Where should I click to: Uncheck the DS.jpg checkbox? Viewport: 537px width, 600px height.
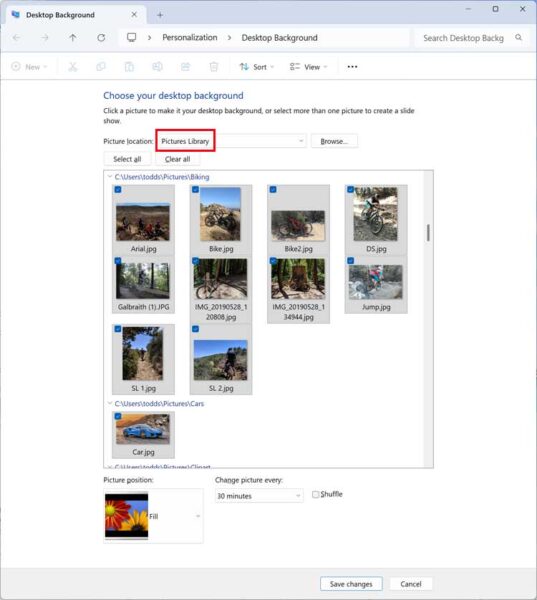pos(351,189)
